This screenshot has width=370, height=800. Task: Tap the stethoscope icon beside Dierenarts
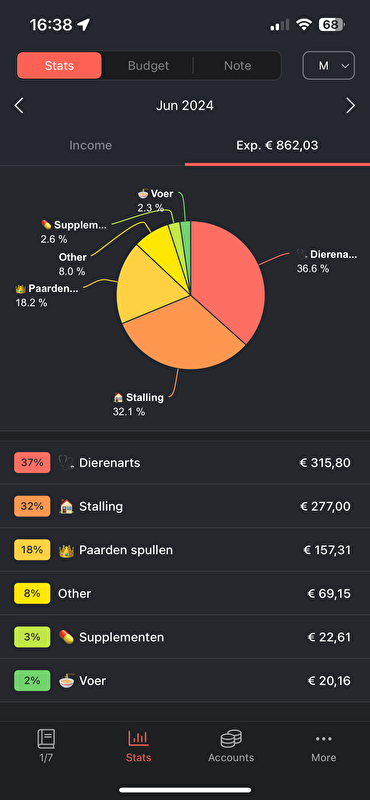pos(66,463)
